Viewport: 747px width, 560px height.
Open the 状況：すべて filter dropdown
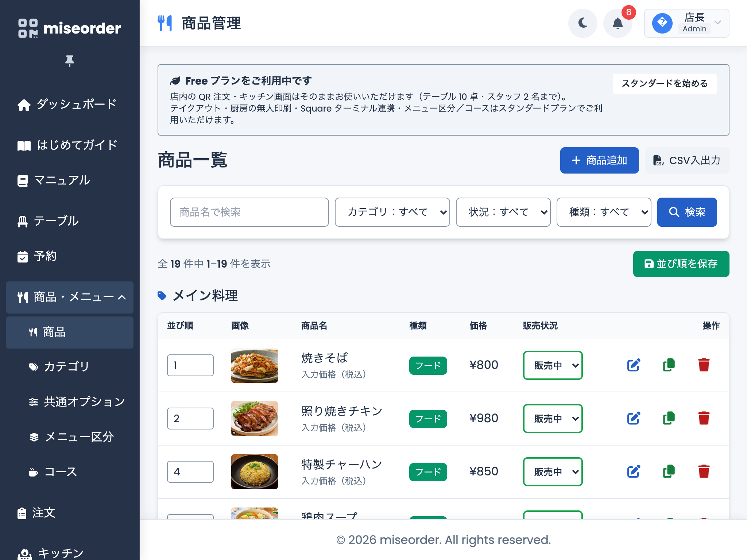click(503, 212)
